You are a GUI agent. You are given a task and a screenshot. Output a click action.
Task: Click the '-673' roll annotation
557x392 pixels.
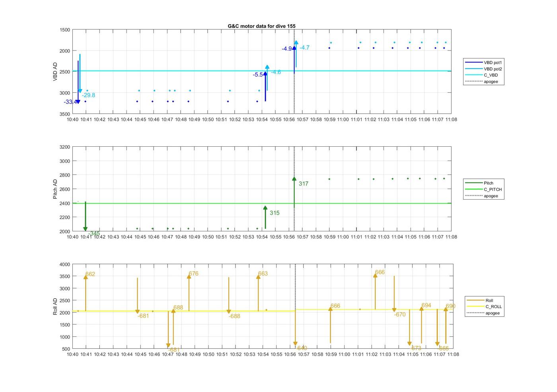coord(415,348)
